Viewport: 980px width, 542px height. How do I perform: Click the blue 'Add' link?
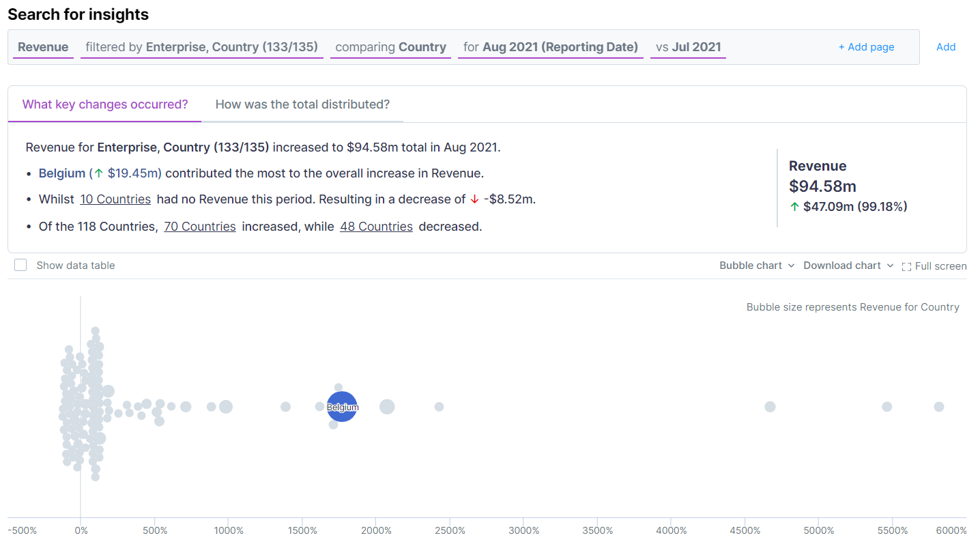pyautogui.click(x=946, y=47)
